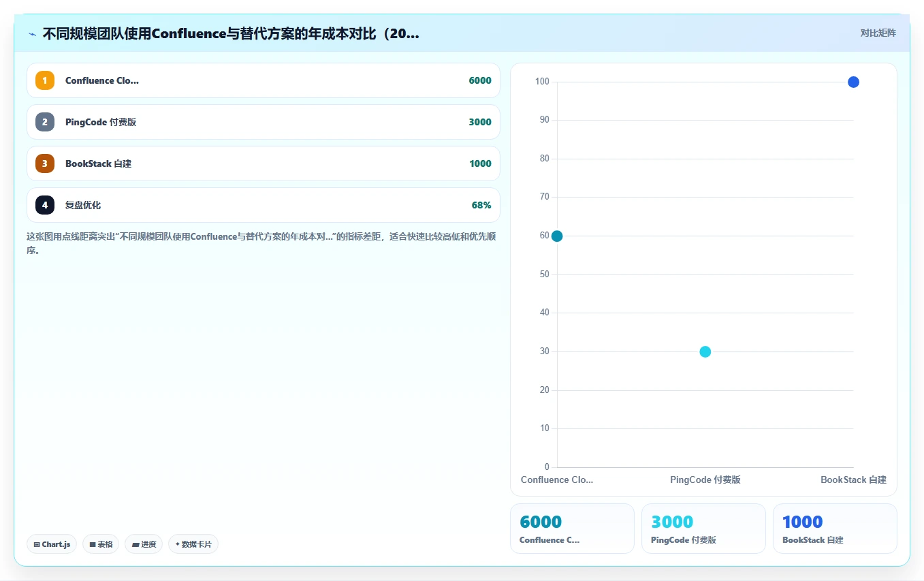Click the y-axis label 100
Viewport: 924px width, 581px height.
[542, 82]
